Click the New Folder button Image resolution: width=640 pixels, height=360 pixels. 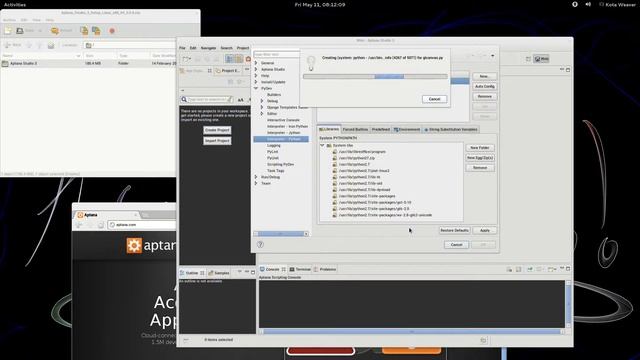tap(480, 148)
